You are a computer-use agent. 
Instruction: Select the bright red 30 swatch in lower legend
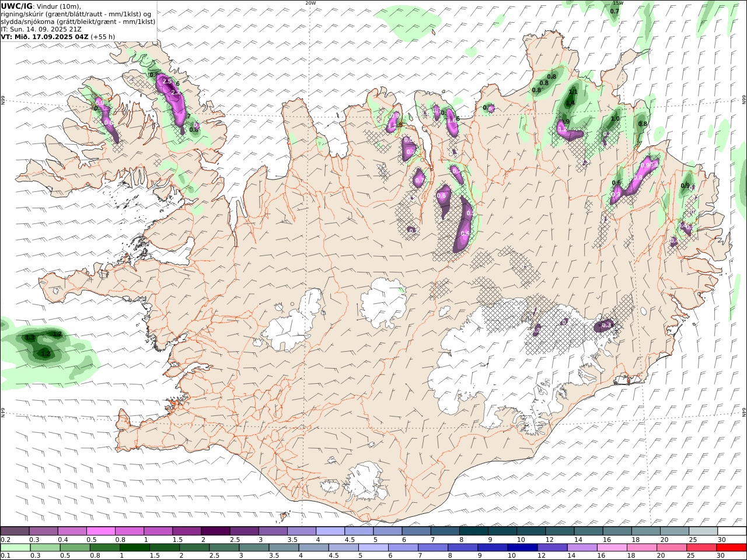[x=732, y=547]
